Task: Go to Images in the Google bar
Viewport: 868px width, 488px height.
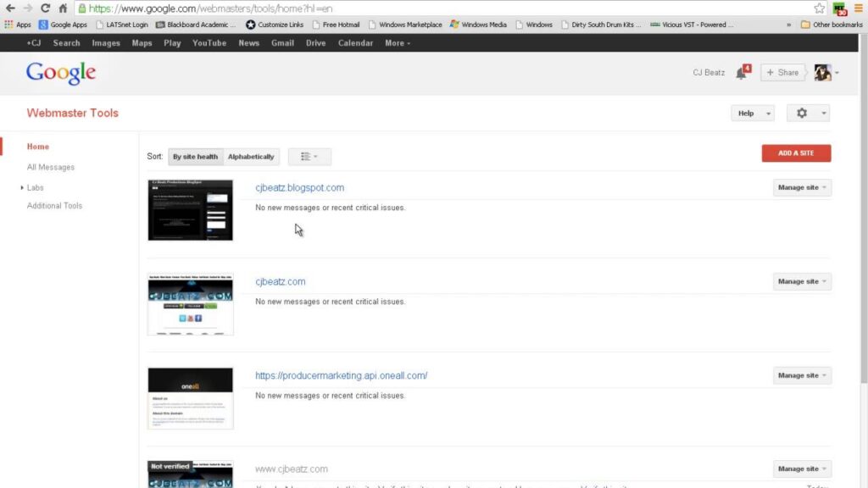Action: (x=106, y=43)
